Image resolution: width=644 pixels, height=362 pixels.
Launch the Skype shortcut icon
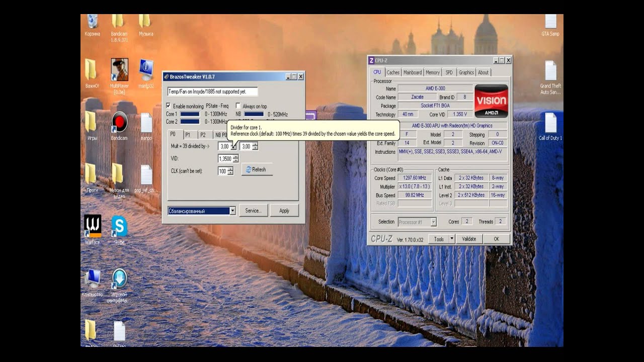119,226
